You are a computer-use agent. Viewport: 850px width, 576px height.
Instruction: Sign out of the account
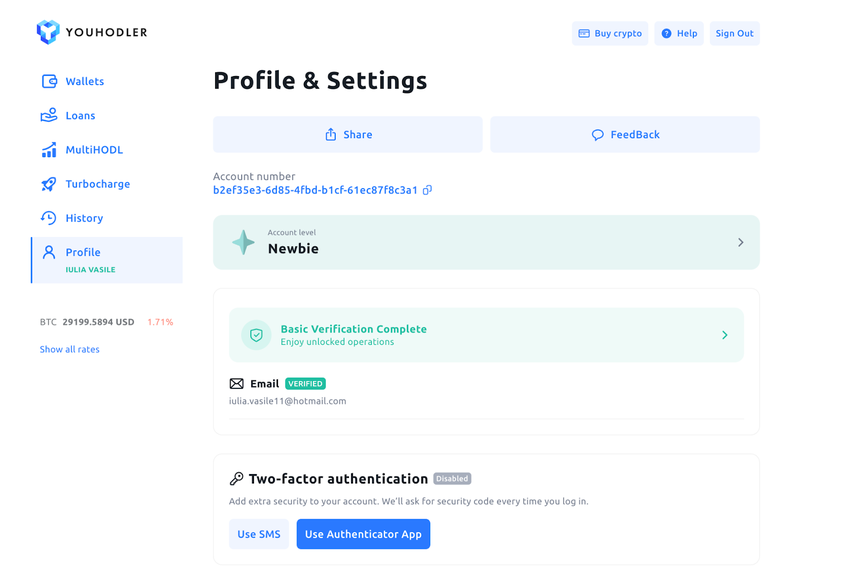[x=734, y=34]
